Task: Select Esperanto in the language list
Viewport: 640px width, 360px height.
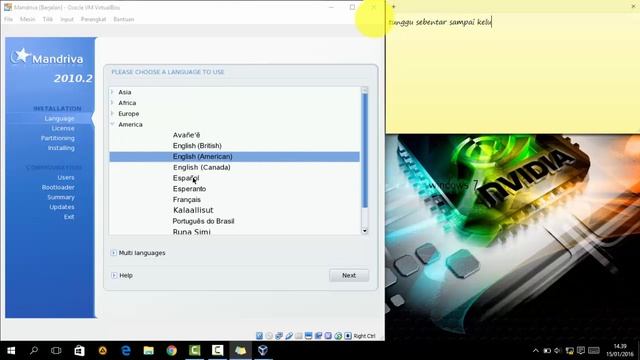Action: tap(189, 189)
